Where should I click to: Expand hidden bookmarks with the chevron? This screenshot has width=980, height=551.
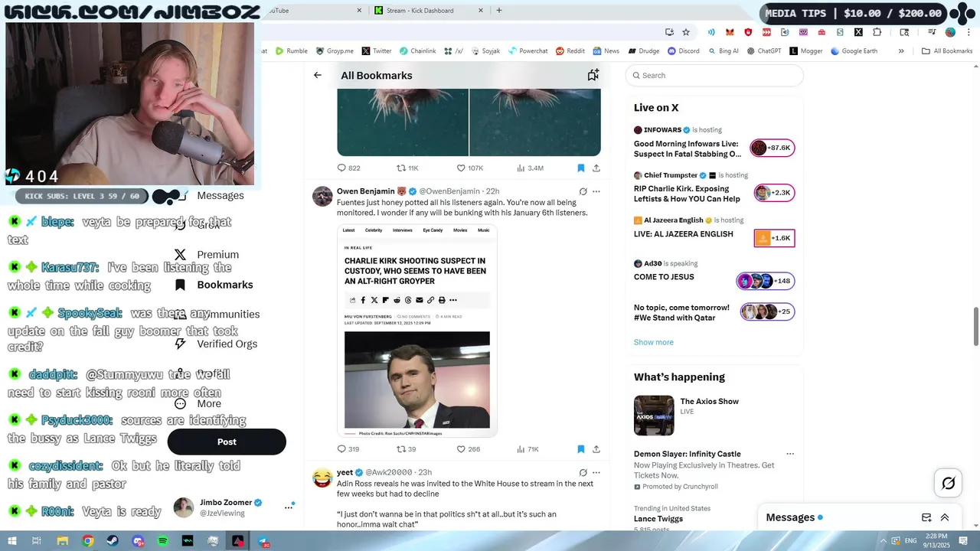coord(901,51)
